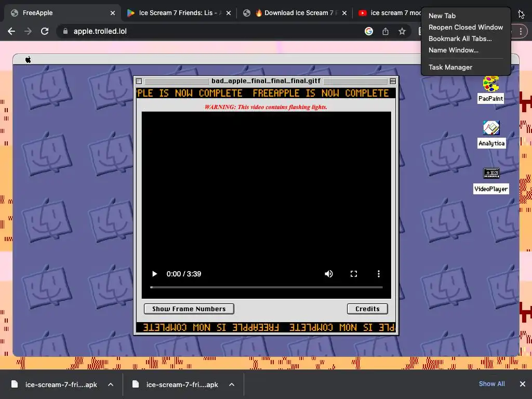The image size is (532, 399).
Task: Click the browser forward arrow
Action: click(x=28, y=31)
